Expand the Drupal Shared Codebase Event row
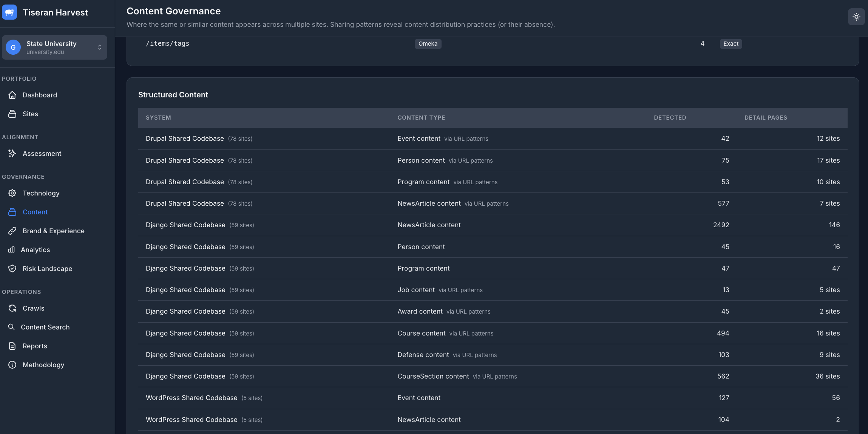This screenshot has width=868, height=434. pyautogui.click(x=415, y=139)
